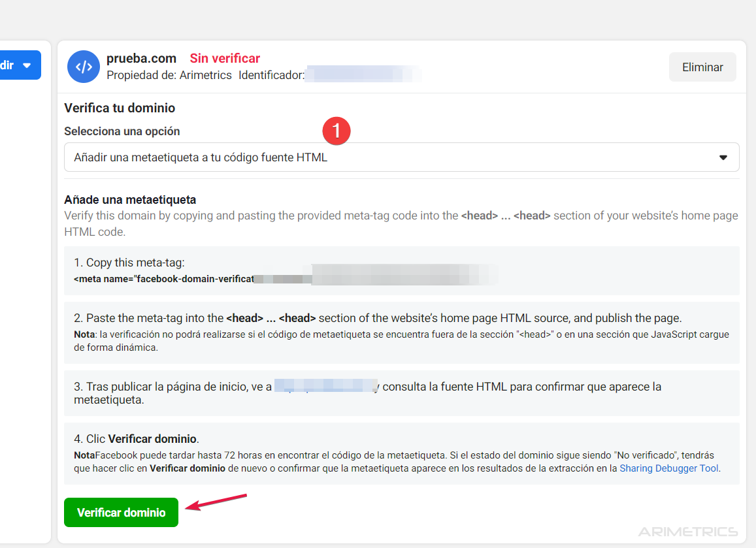Open the verification option dropdown
The image size is (756, 548).
click(x=402, y=157)
